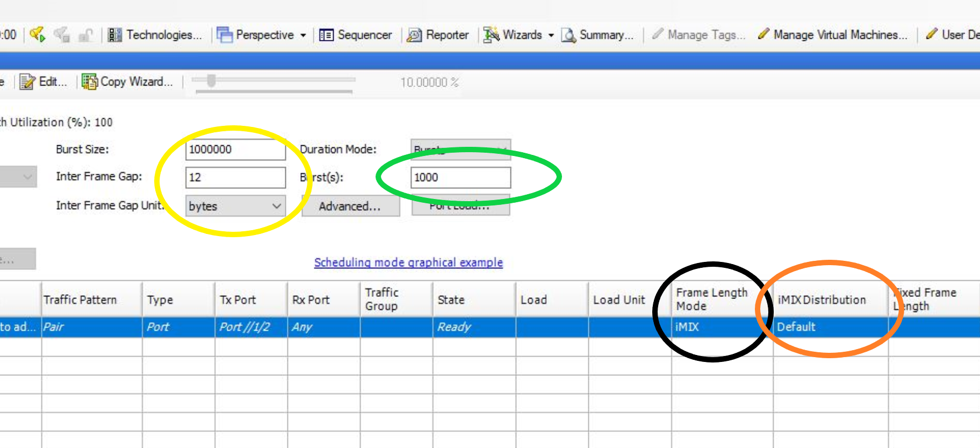The width and height of the screenshot is (980, 448).
Task: Click the Edit toolbar button
Action: pos(44,82)
